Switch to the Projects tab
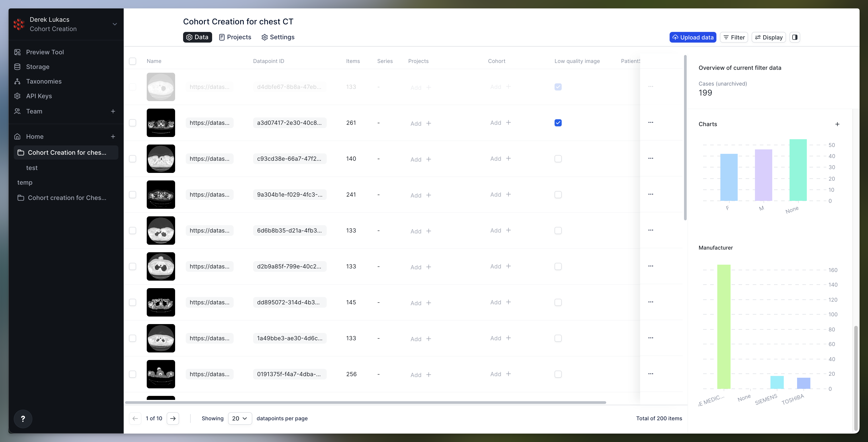The width and height of the screenshot is (868, 442). click(x=235, y=37)
